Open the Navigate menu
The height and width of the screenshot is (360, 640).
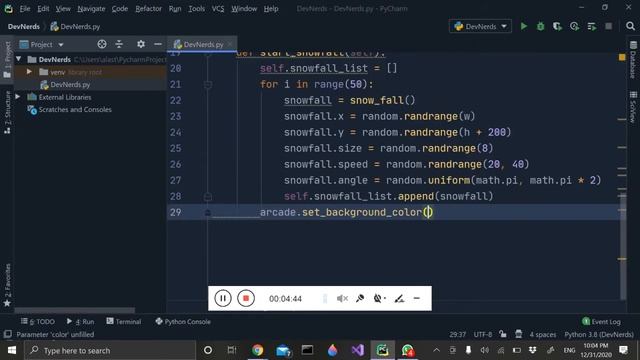(91, 9)
